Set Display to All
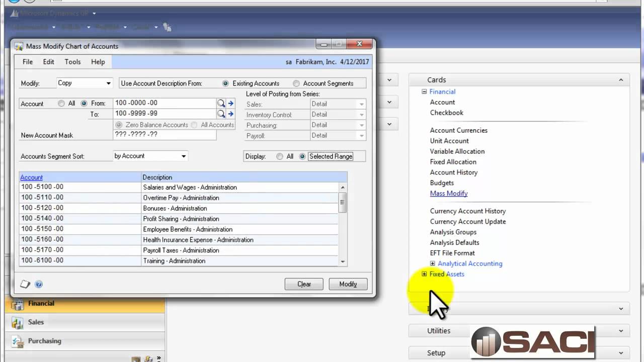The height and width of the screenshot is (362, 644). point(280,156)
